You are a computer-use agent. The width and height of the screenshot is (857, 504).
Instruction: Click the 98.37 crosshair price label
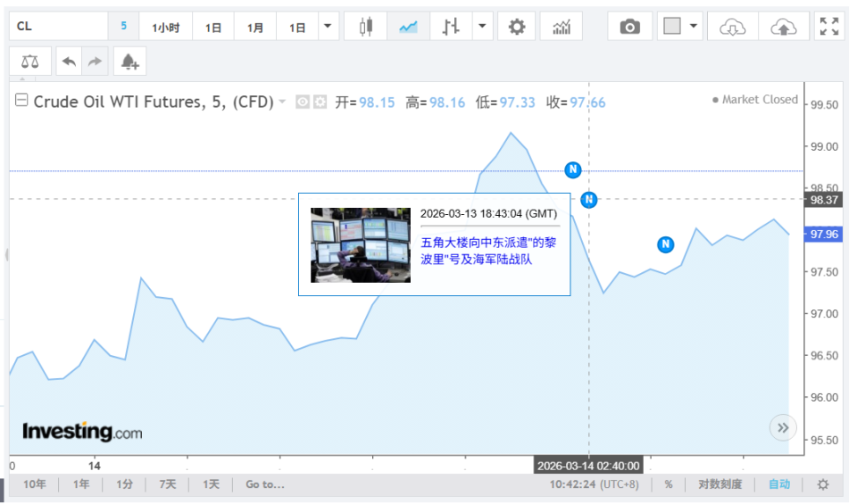point(824,200)
